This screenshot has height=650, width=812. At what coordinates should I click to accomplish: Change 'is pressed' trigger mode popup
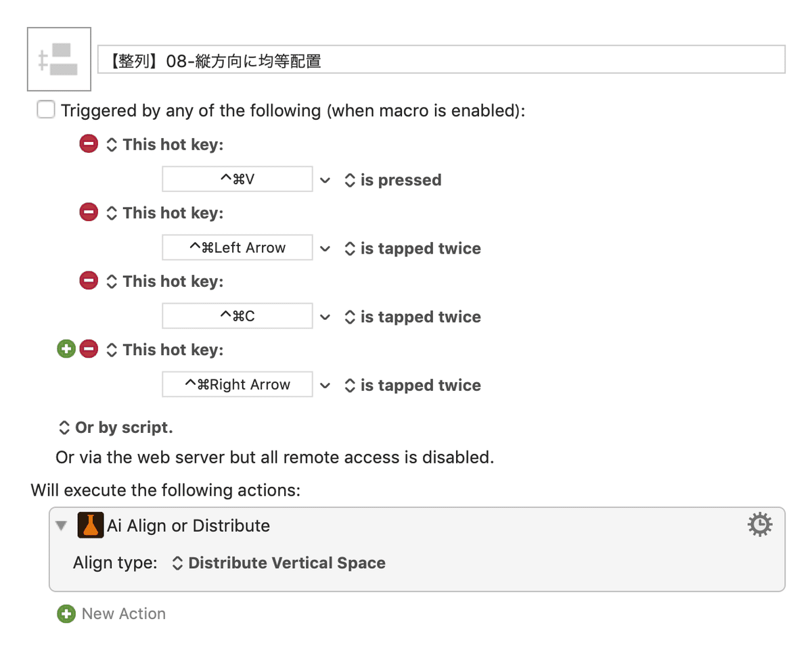[393, 180]
